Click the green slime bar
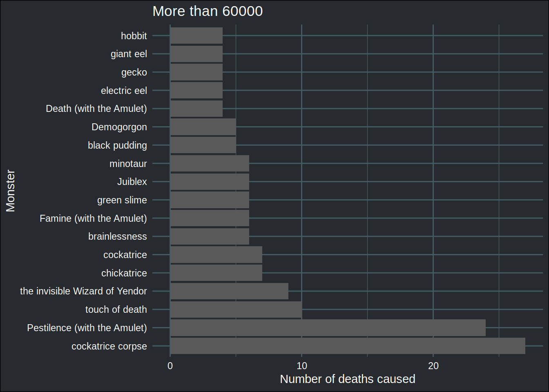Viewport: 549px width, 392px height. 210,200
